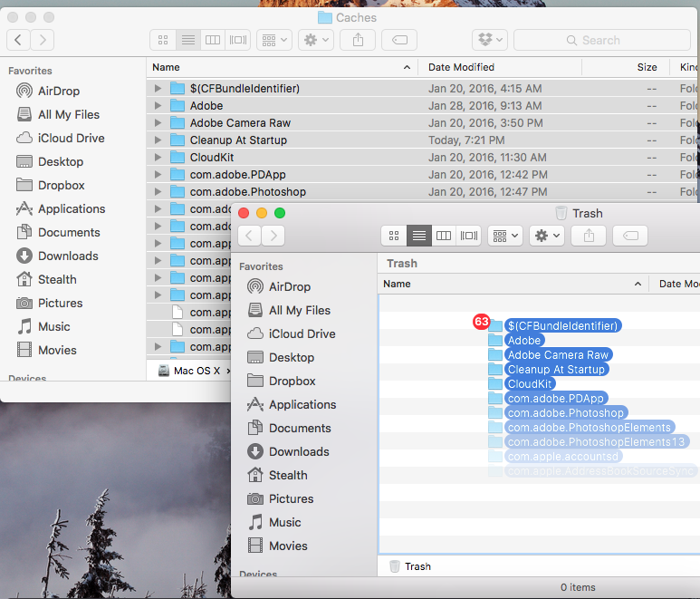Select Cleanup At Startup row in Caches

[x=423, y=140]
